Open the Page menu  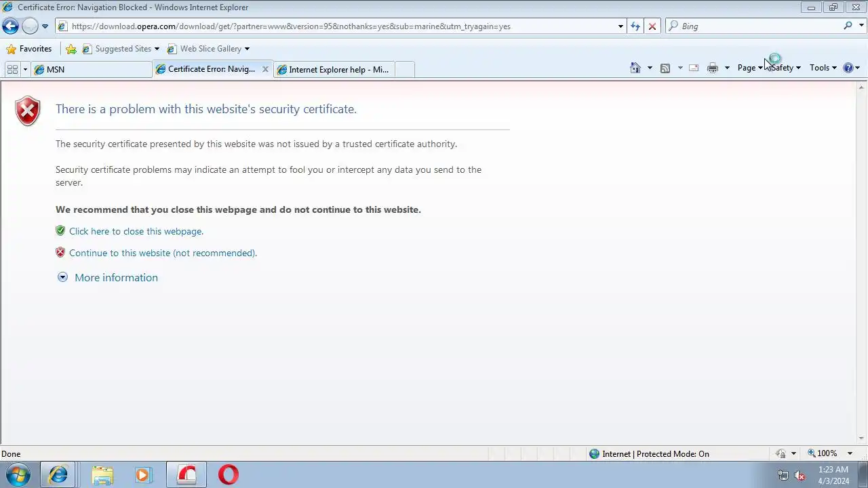coord(750,68)
